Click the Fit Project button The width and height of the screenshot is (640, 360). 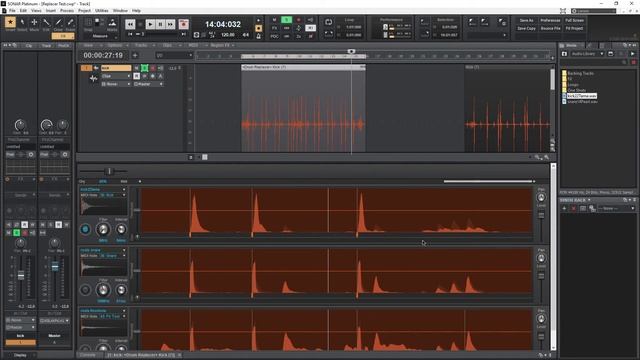click(x=574, y=29)
